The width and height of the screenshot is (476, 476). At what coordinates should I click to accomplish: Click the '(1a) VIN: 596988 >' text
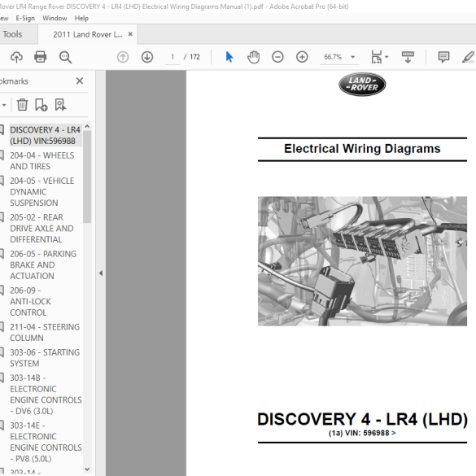coord(362,433)
